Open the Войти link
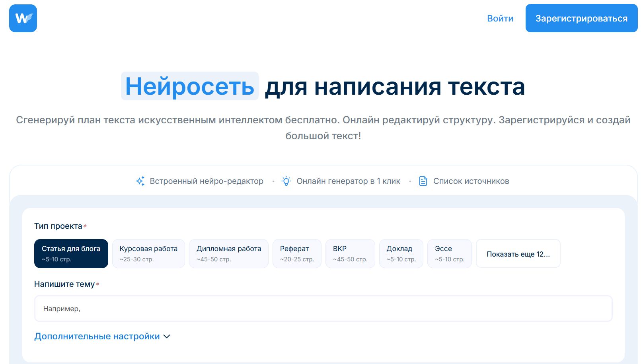 point(500,18)
